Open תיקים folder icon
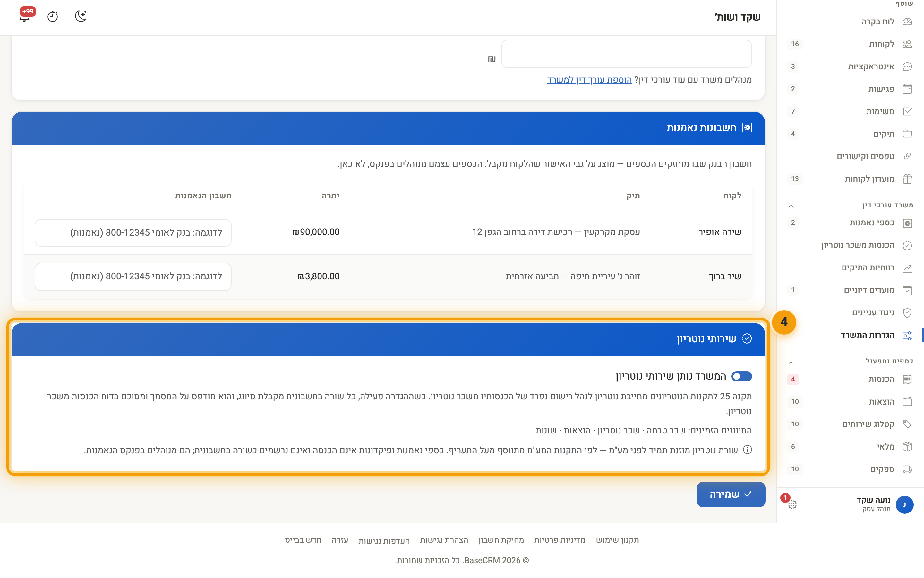 [x=907, y=134]
